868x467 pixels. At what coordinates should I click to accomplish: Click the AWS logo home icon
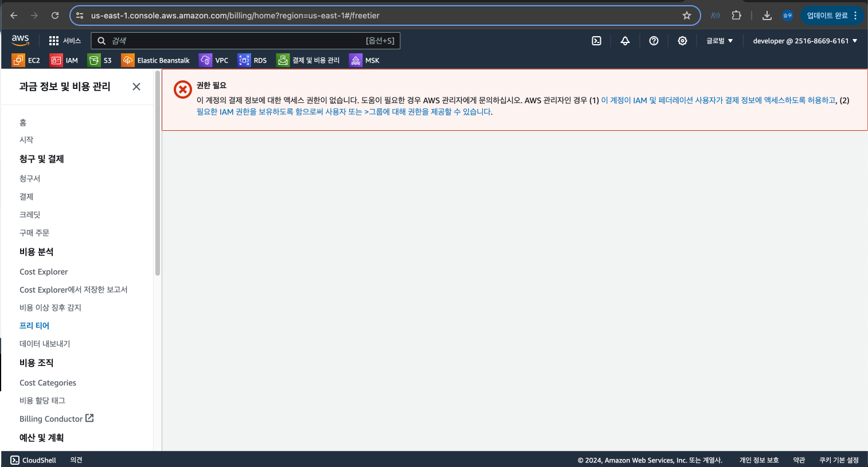tap(20, 40)
